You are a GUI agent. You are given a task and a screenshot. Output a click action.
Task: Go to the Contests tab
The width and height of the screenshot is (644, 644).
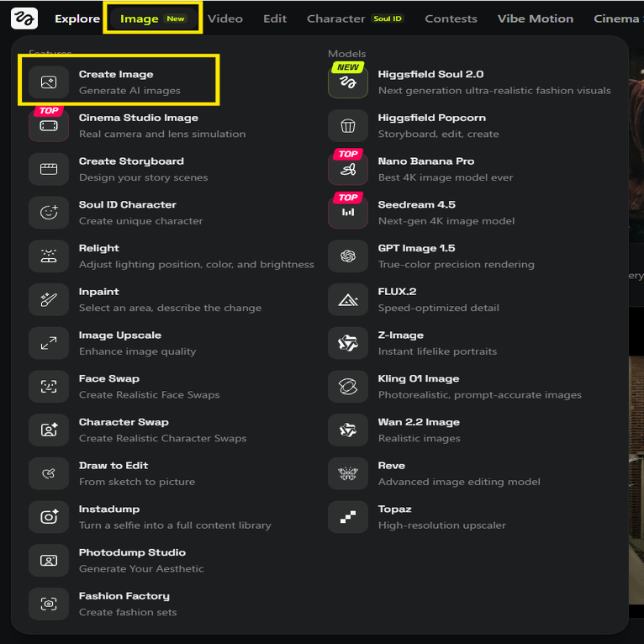tap(451, 18)
